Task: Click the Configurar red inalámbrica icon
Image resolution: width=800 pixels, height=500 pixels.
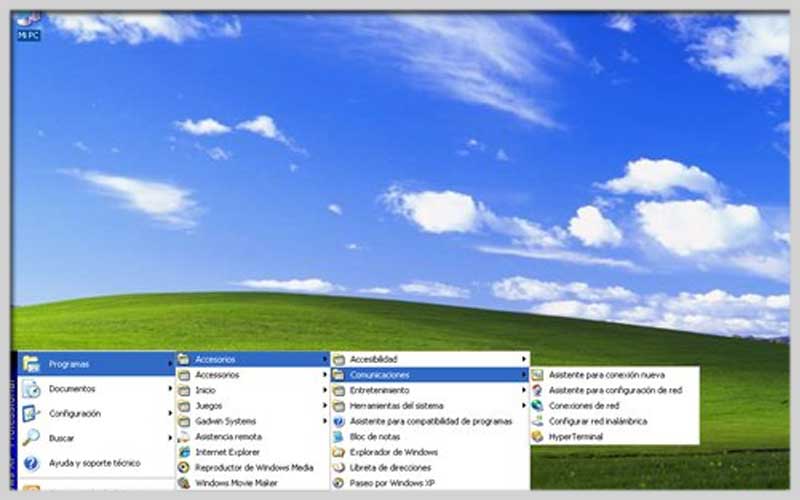Action: point(537,421)
